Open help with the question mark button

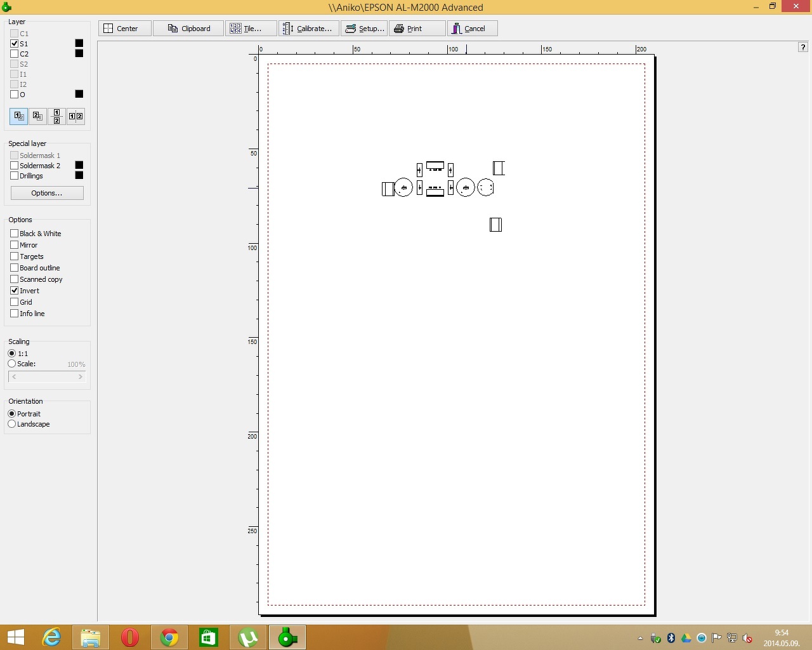[x=802, y=47]
